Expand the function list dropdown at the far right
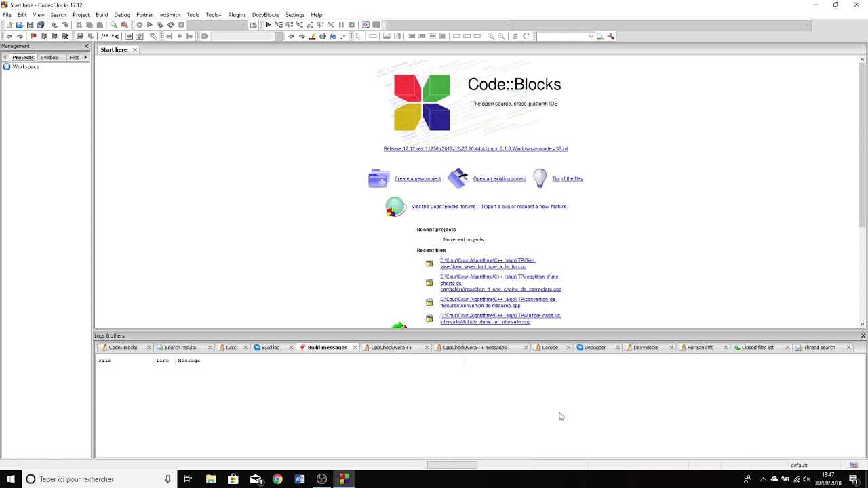 coord(807,25)
